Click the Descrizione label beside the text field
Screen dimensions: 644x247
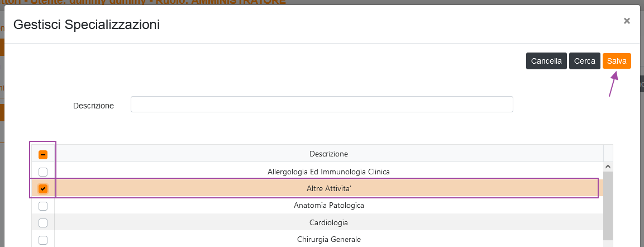click(x=93, y=105)
